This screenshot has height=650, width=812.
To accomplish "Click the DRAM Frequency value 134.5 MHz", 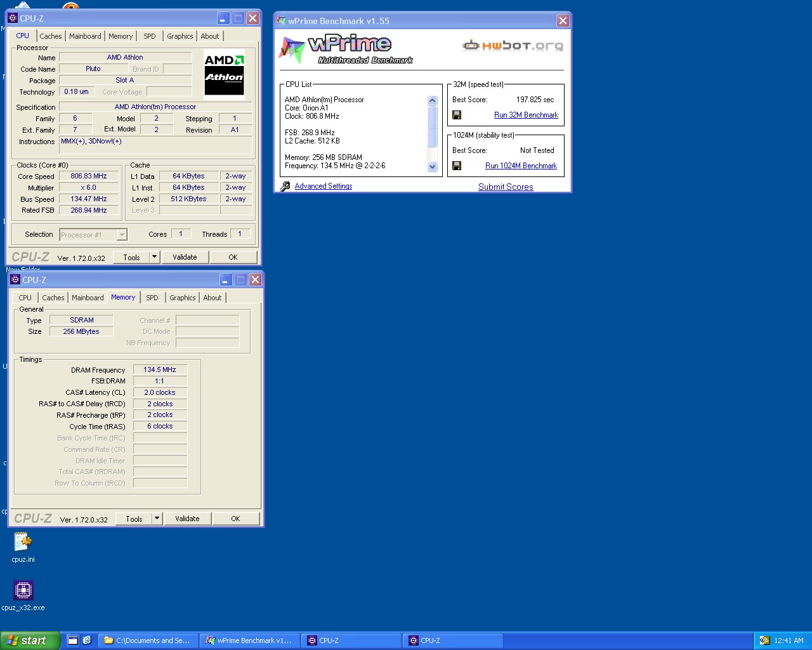I will point(160,369).
